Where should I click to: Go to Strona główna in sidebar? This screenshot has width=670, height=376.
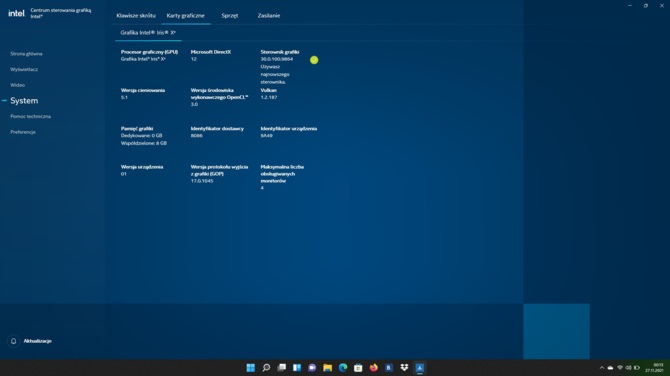pos(26,54)
